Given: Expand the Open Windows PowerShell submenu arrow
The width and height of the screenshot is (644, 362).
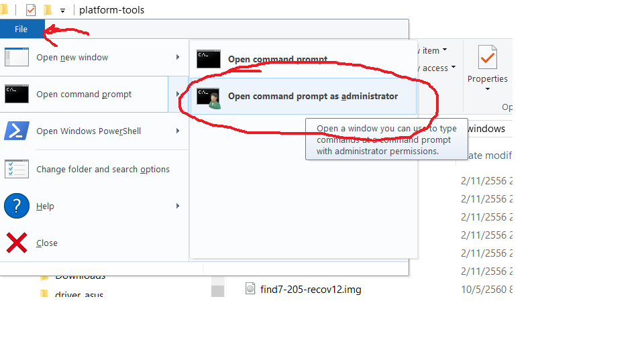Looking at the screenshot, I should [x=177, y=131].
